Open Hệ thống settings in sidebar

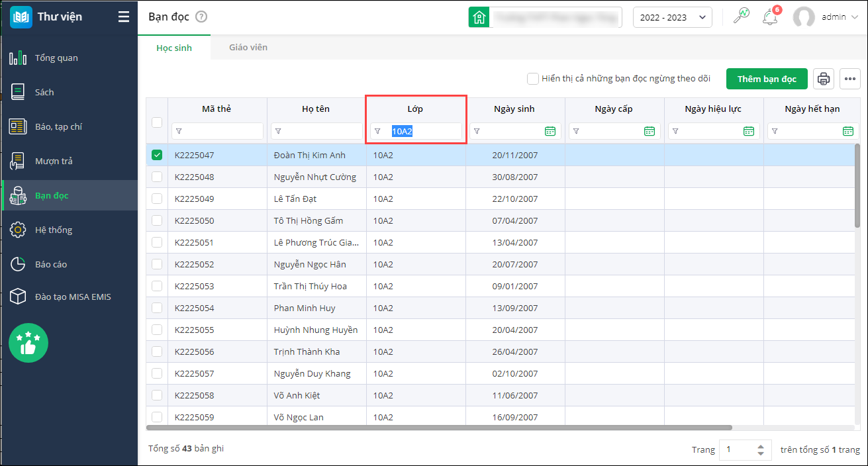tap(69, 230)
